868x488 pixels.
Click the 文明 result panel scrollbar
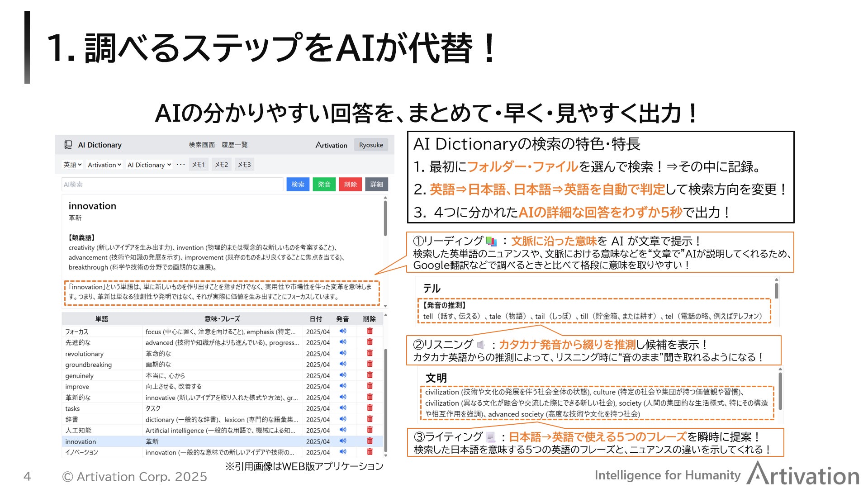780,392
